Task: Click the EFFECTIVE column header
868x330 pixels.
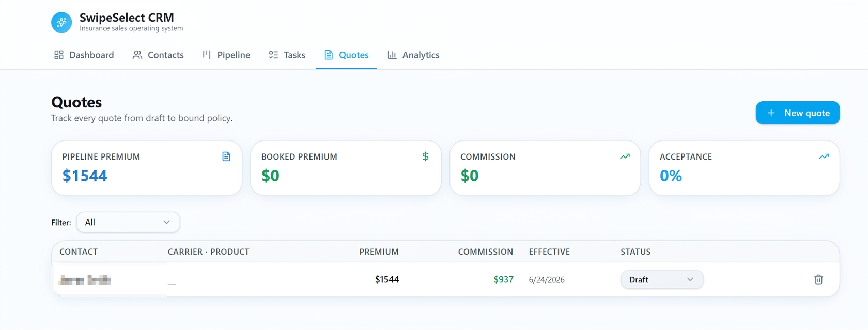Action: tap(549, 252)
